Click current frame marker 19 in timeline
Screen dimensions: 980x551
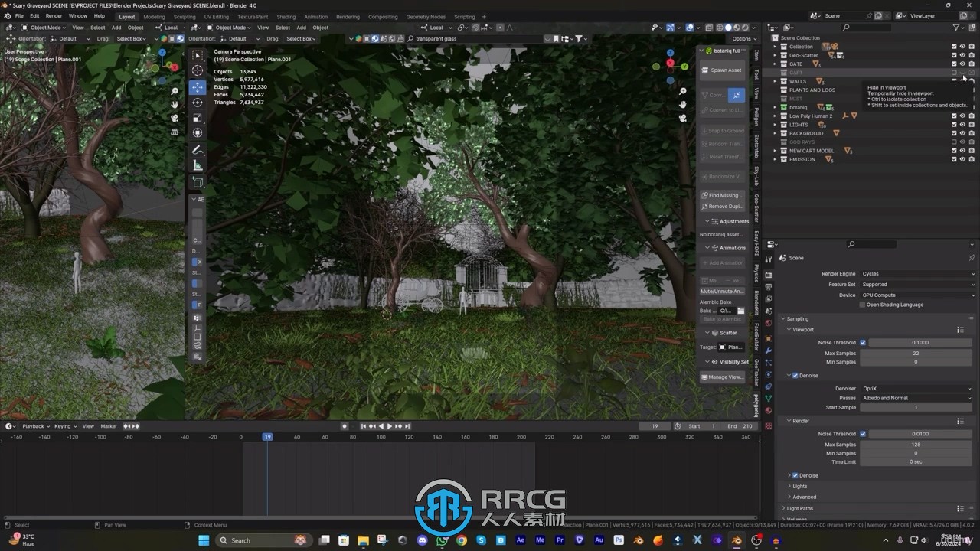[x=267, y=436]
